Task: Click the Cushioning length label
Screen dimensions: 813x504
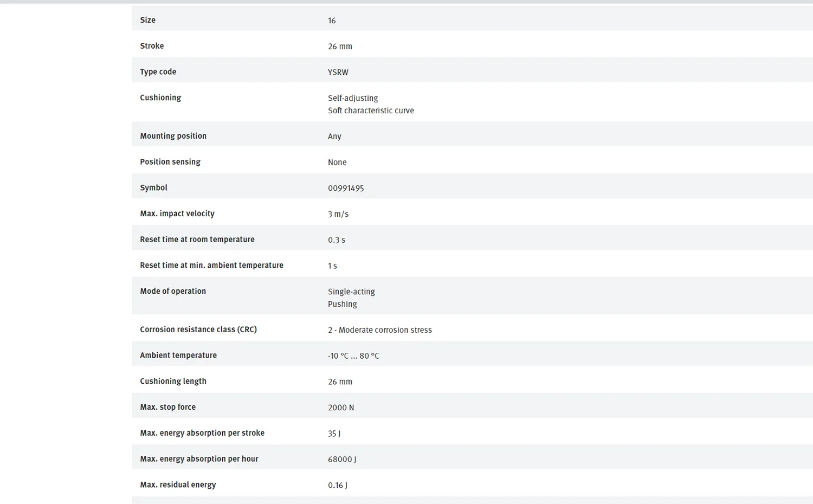Action: click(x=173, y=381)
